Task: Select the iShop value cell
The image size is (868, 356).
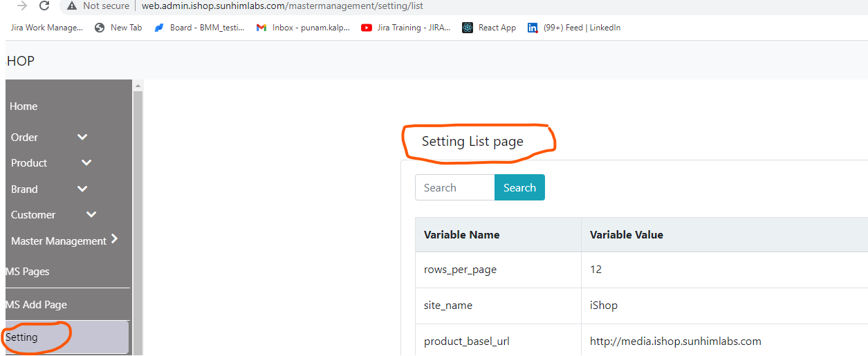Action: [725, 306]
